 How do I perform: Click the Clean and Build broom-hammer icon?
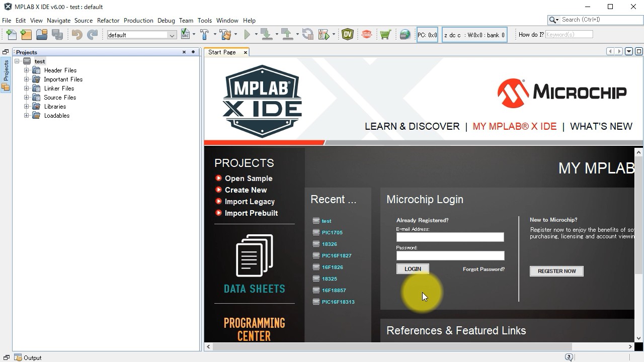pyautogui.click(x=224, y=35)
